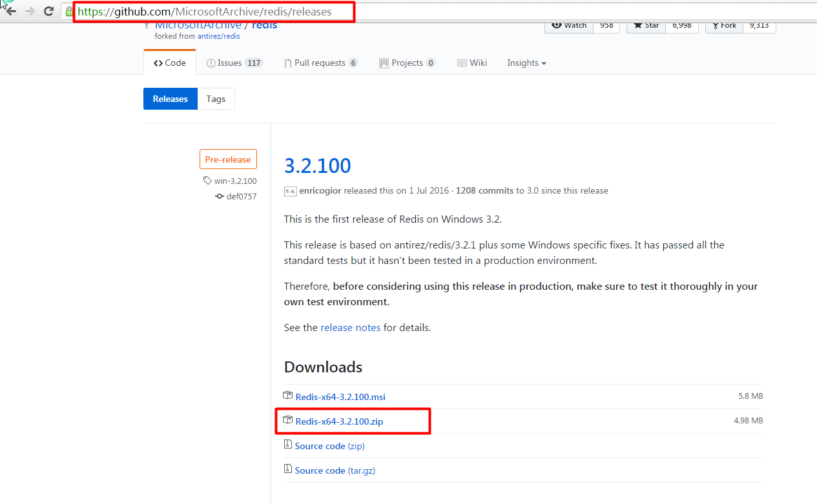Click the enricogior avatar image
This screenshot has width=817, height=504.
pos(290,191)
